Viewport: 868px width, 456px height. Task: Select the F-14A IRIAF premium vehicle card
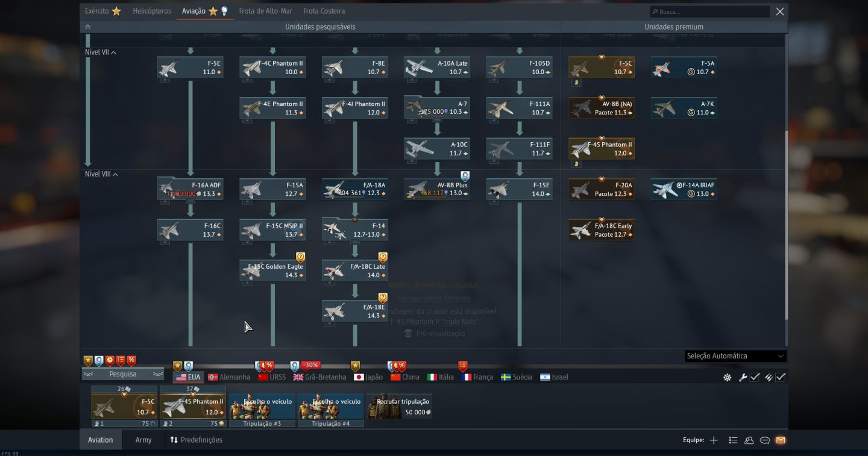pos(684,190)
